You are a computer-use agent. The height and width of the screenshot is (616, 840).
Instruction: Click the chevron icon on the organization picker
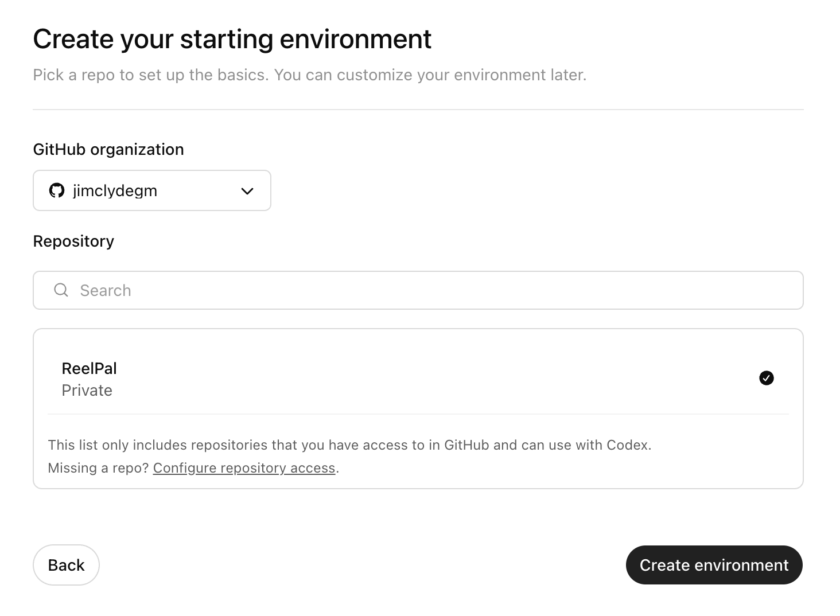tap(247, 190)
